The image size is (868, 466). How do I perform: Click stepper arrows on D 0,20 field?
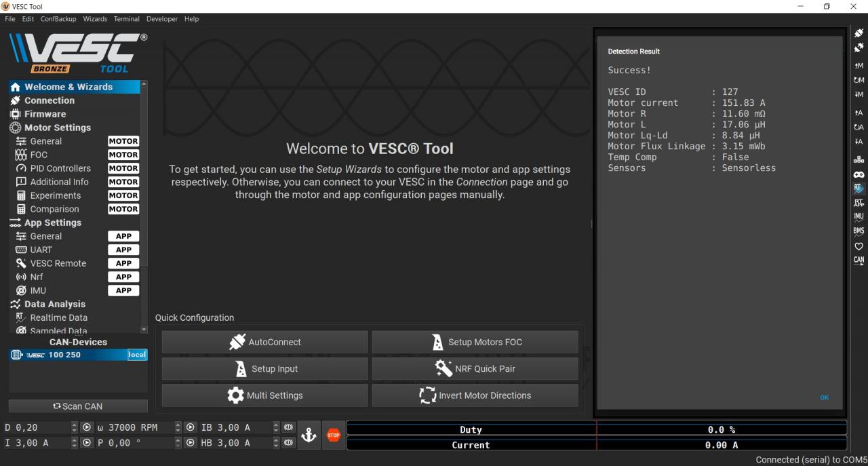point(75,428)
